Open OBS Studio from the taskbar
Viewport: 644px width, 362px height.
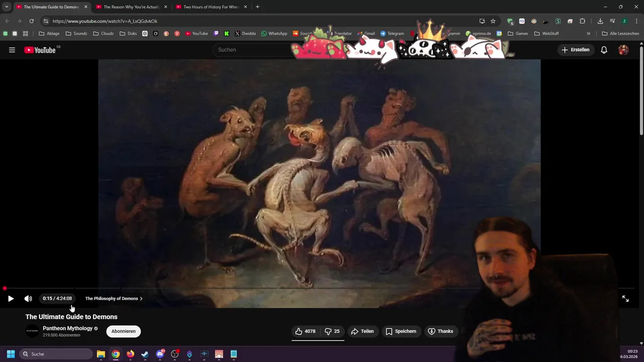tap(175, 354)
